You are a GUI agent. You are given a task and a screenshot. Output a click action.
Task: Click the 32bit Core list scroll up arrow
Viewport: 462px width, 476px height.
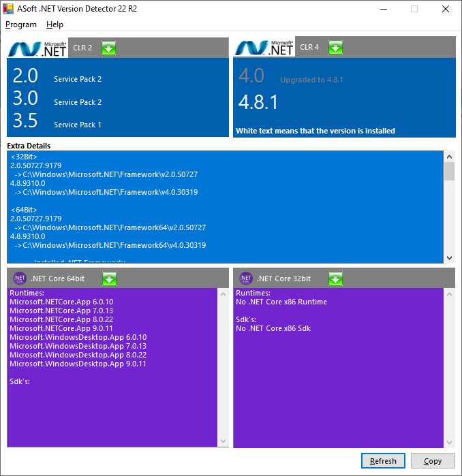tap(450, 294)
